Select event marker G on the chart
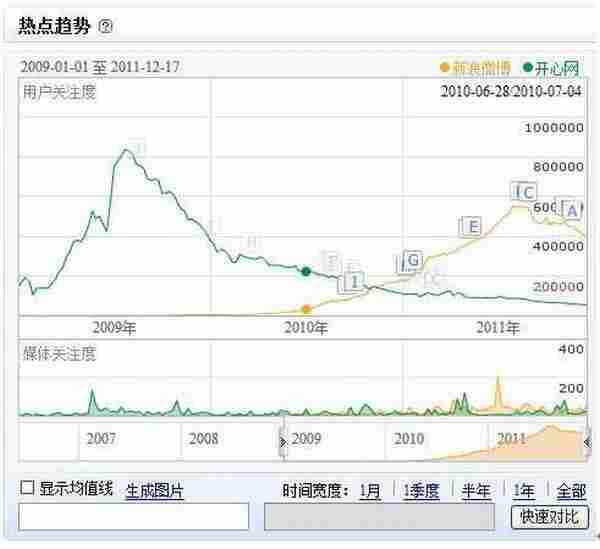The image size is (600, 549). (x=413, y=261)
